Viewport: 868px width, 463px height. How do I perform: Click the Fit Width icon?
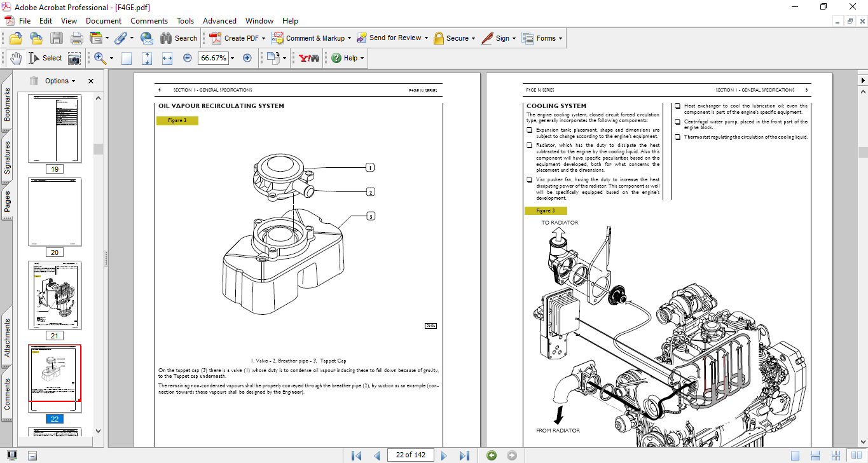pos(167,58)
